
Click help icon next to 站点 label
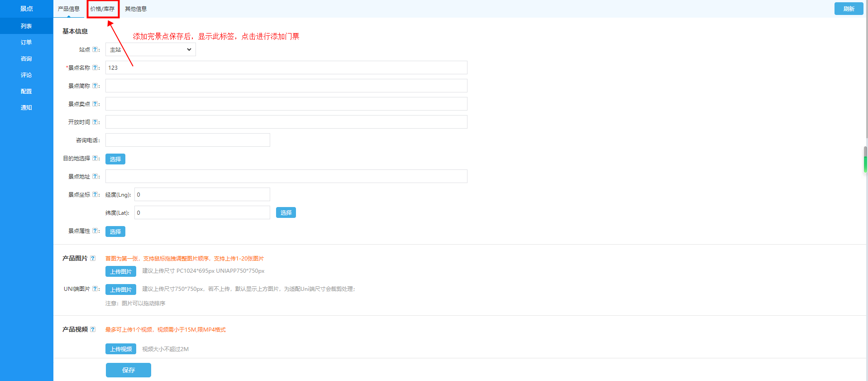click(95, 49)
